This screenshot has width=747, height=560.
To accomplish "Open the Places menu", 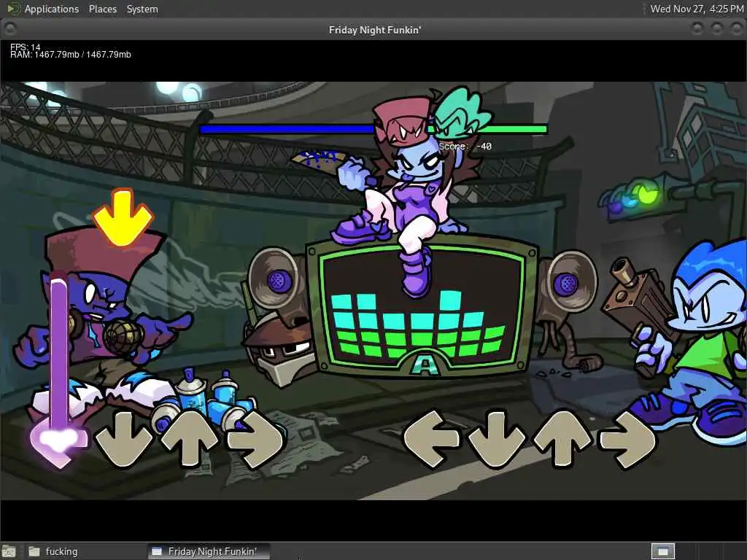I will (x=102, y=9).
